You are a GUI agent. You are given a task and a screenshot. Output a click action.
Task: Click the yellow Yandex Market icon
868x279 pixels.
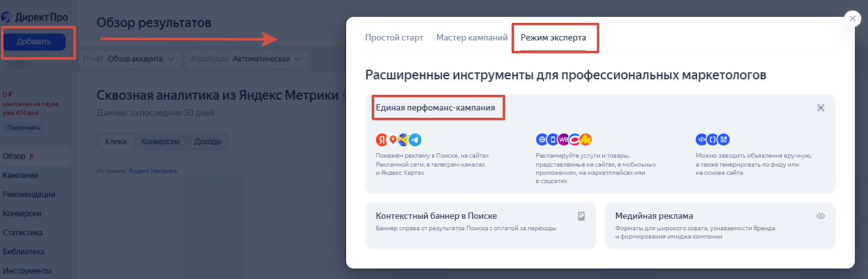click(586, 139)
